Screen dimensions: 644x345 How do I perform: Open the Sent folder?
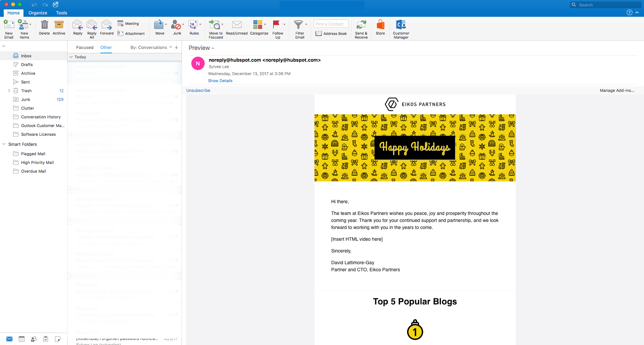point(34,82)
